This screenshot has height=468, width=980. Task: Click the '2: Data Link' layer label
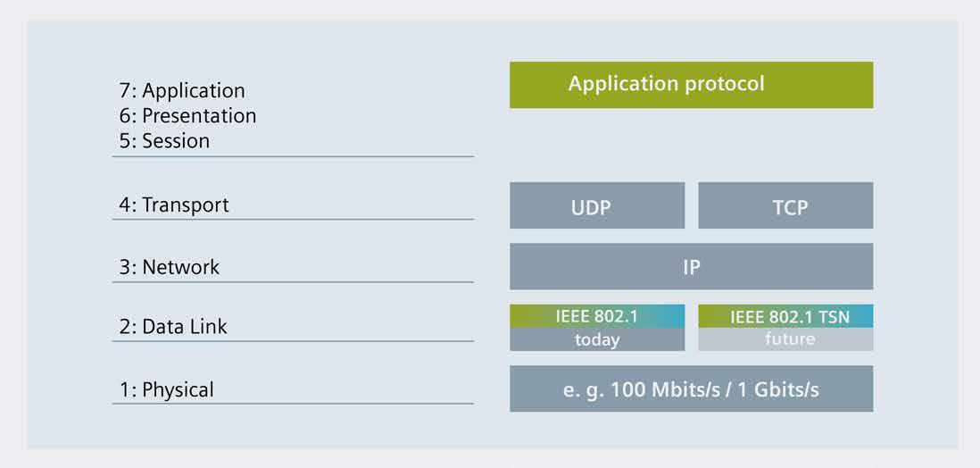pyautogui.click(x=173, y=327)
